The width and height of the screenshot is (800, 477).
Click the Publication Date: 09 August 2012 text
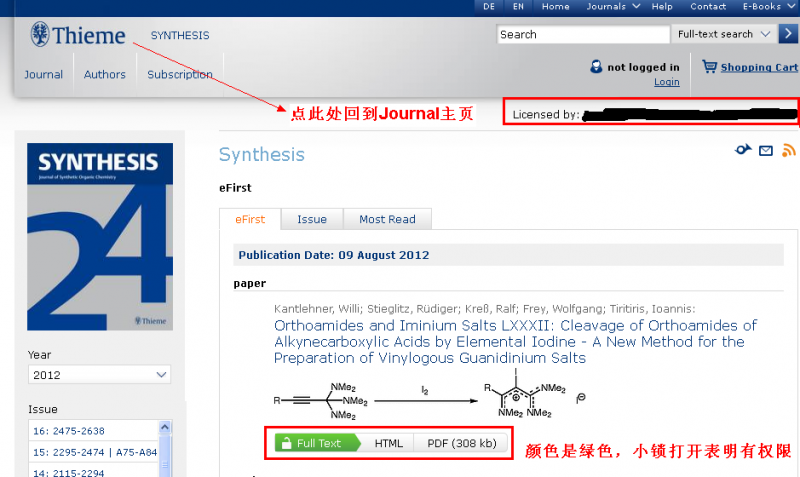point(334,255)
